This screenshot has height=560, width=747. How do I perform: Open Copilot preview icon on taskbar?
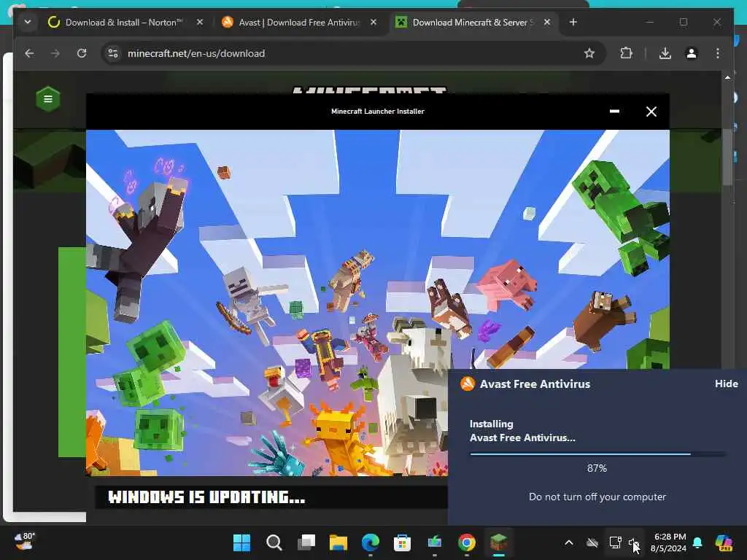tap(724, 542)
